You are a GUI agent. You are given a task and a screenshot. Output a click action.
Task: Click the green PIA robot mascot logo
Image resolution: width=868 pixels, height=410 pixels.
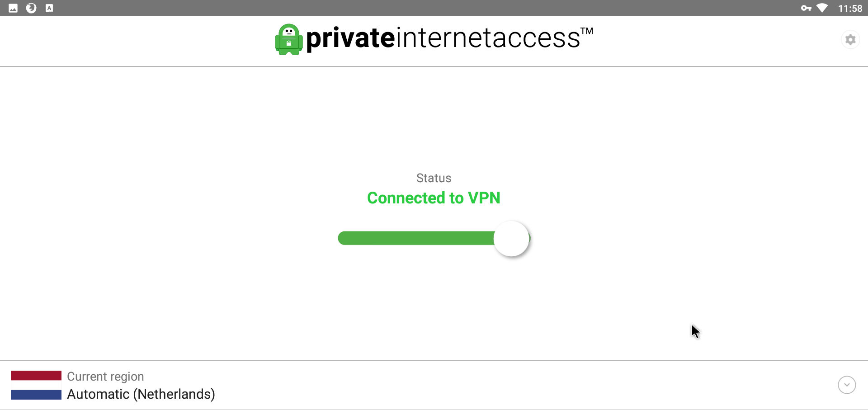(288, 39)
